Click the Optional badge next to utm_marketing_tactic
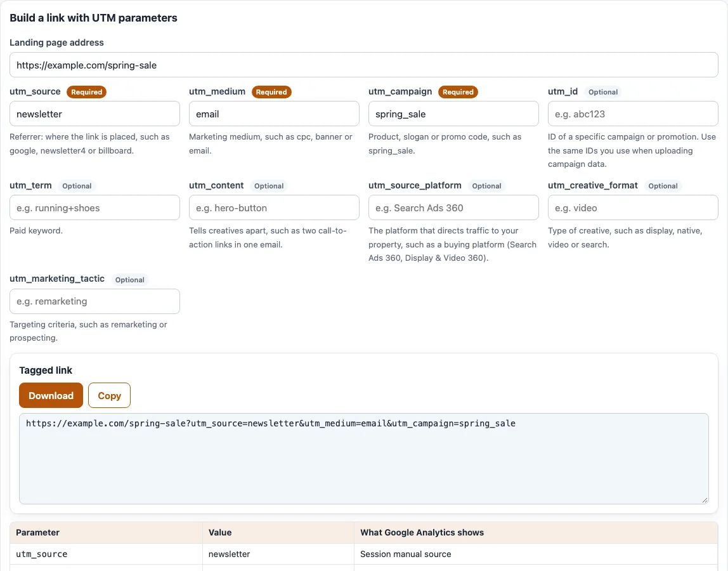 (129, 280)
